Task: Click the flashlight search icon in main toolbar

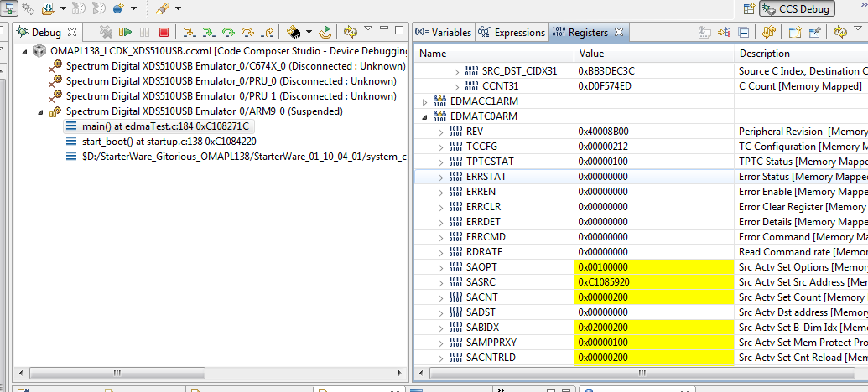Action: click(162, 8)
